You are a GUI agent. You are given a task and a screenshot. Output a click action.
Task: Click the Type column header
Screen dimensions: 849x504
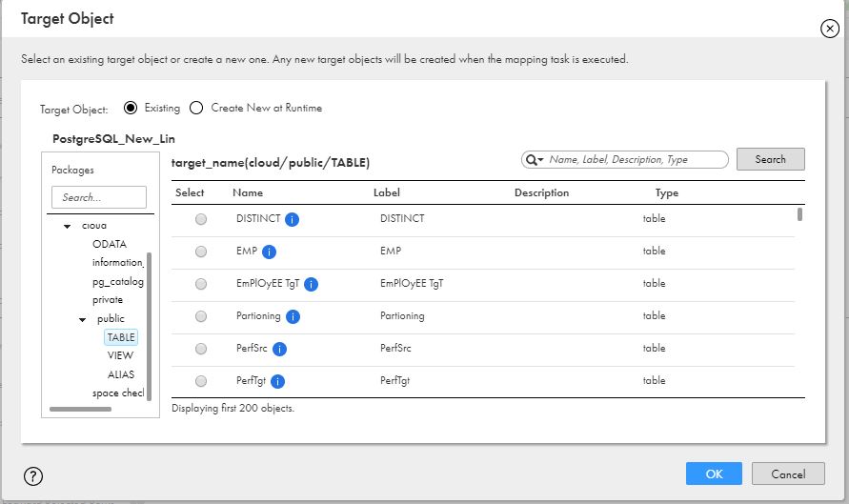point(667,192)
